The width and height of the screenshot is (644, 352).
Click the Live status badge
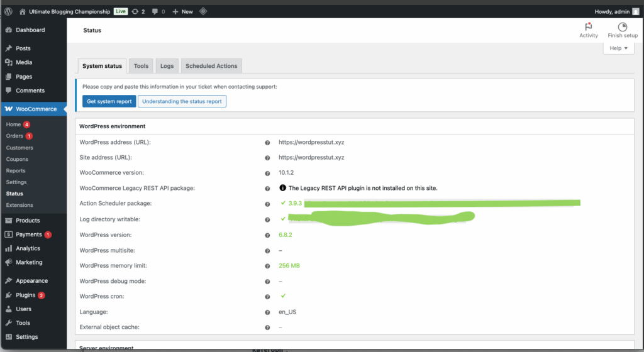pyautogui.click(x=120, y=11)
